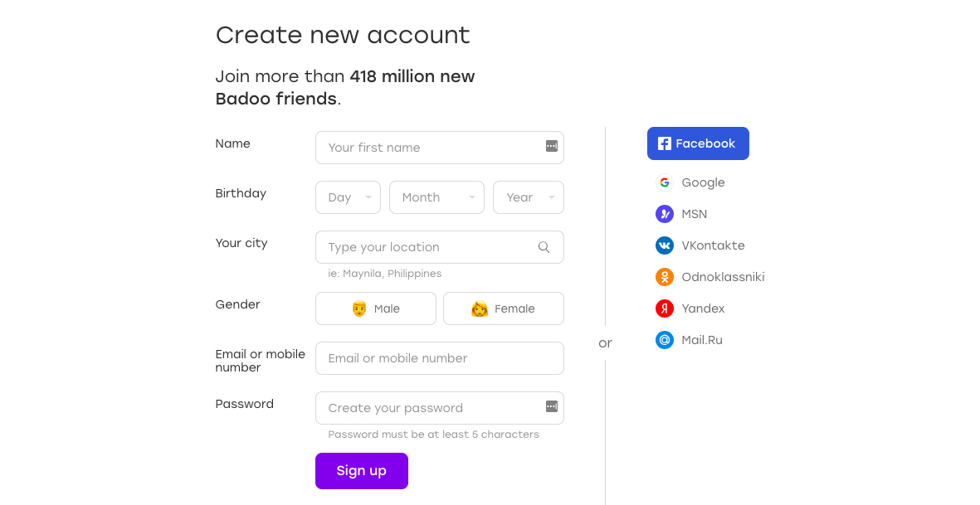
Task: Click the MSN sign-in icon
Action: click(x=665, y=214)
